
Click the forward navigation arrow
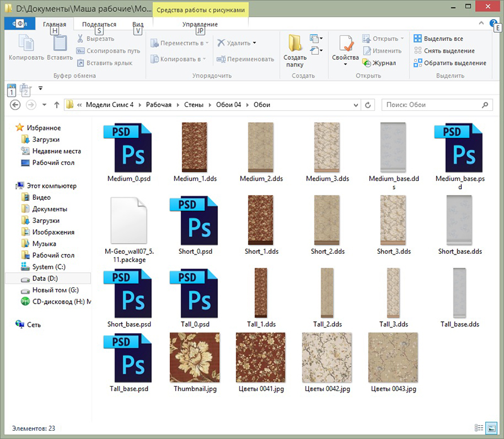point(31,105)
